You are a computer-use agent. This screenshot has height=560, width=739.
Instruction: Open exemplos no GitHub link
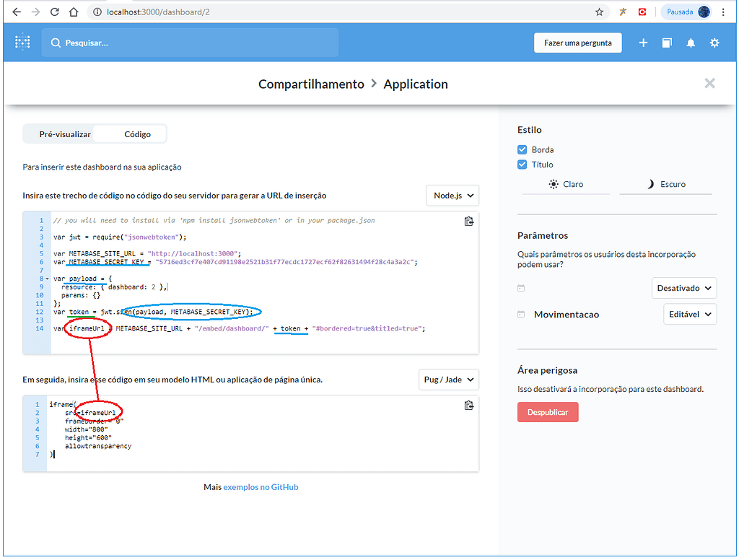coord(261,487)
